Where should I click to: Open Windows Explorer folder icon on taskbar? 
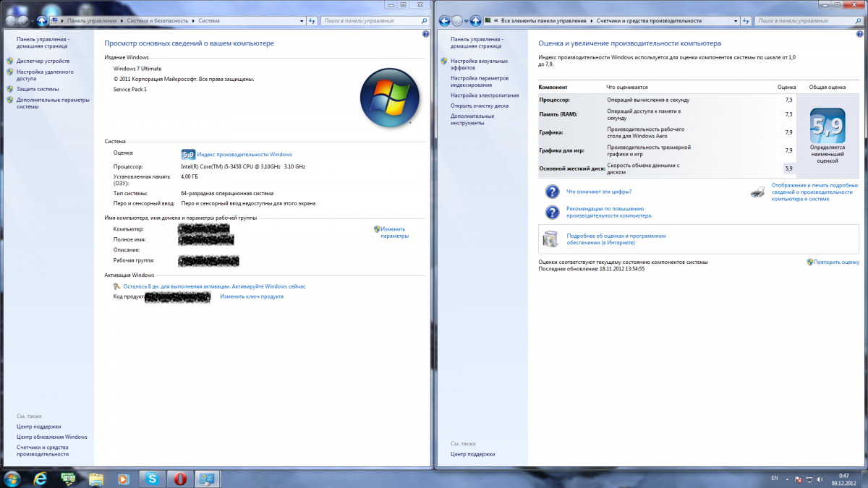pos(95,479)
